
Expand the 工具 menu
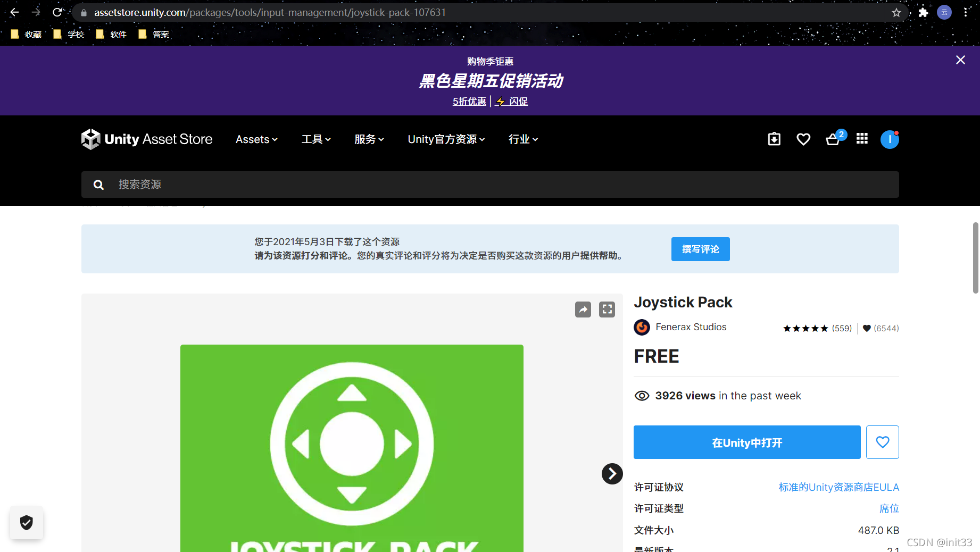pyautogui.click(x=316, y=139)
